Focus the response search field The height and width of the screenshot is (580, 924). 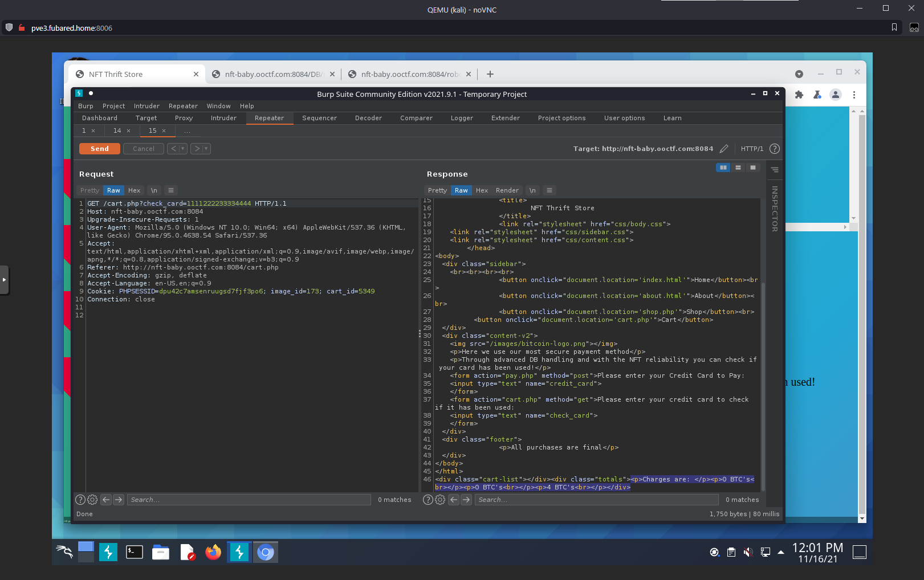597,500
